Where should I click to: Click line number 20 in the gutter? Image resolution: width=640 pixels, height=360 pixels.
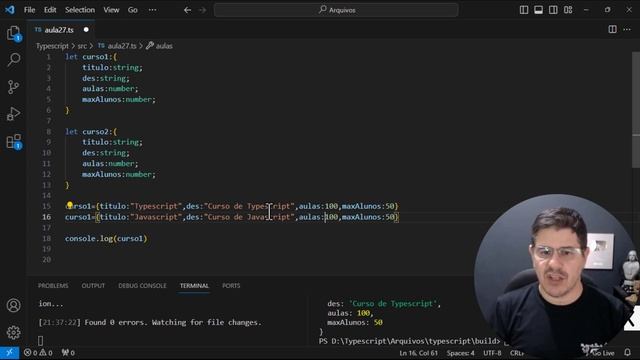[47, 260]
